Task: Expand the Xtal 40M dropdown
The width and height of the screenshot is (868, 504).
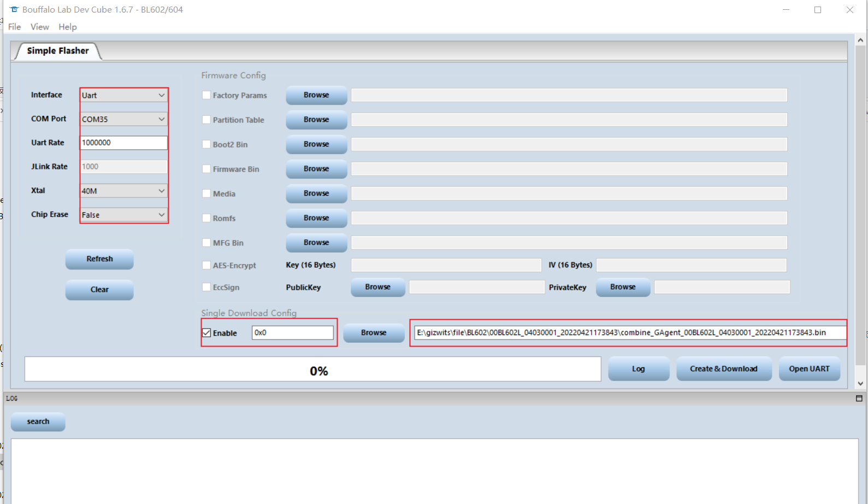Action: tap(123, 191)
